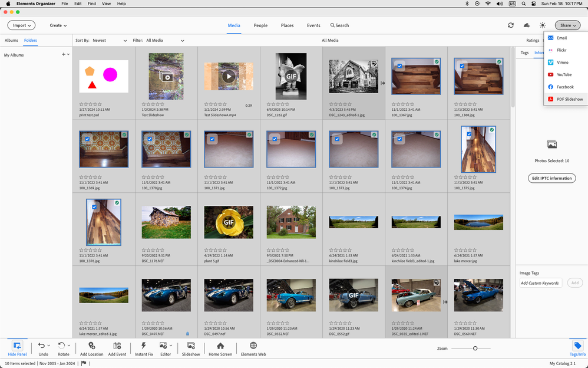
Task: Expand the My Albums options arrow
Action: [x=68, y=54]
